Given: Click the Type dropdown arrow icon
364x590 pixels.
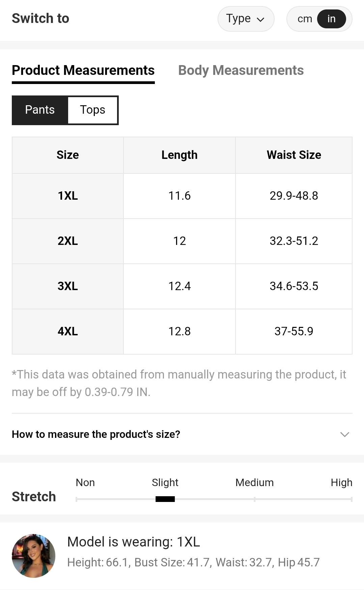Looking at the screenshot, I should pyautogui.click(x=260, y=20).
